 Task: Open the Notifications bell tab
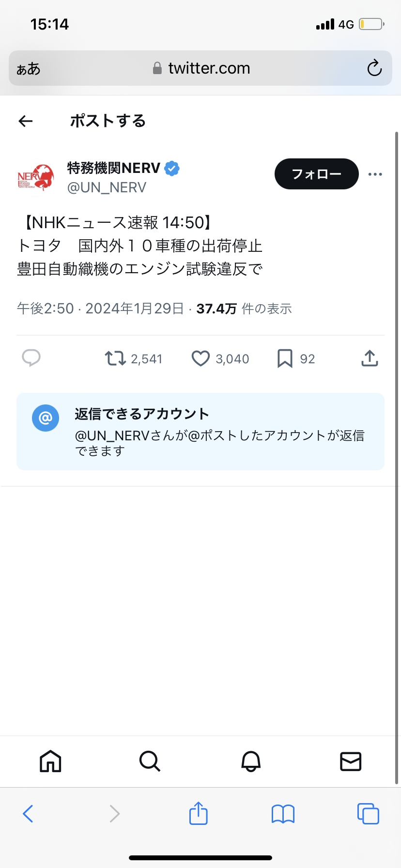(x=251, y=761)
